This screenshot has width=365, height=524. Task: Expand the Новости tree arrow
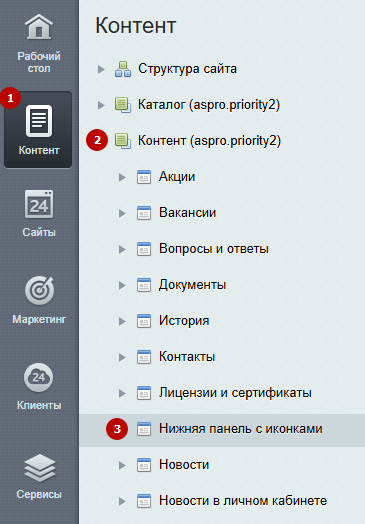tap(122, 465)
